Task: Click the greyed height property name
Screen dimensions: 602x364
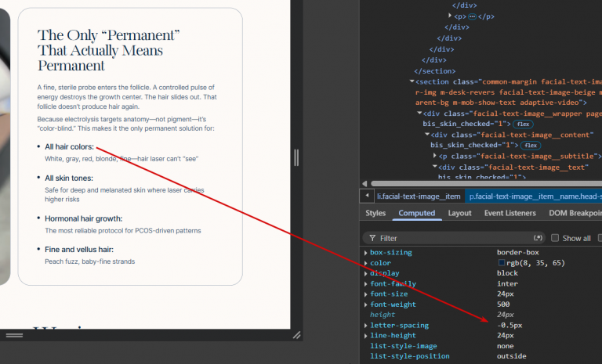Action: (383, 315)
